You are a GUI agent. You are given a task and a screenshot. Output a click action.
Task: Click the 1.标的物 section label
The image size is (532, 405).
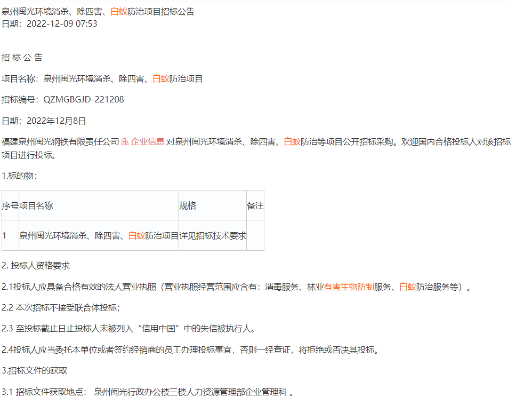[x=19, y=176]
